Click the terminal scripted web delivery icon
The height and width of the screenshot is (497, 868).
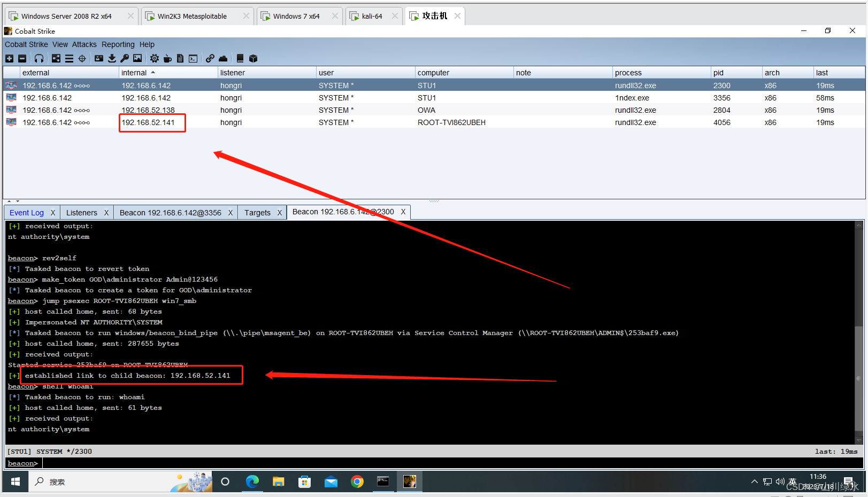pos(193,58)
